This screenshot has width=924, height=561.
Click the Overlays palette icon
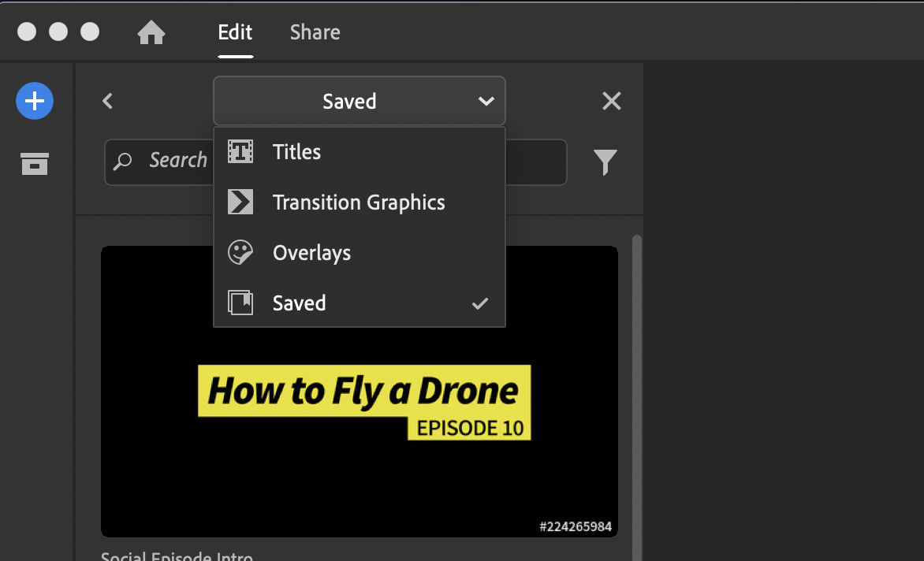coord(242,252)
